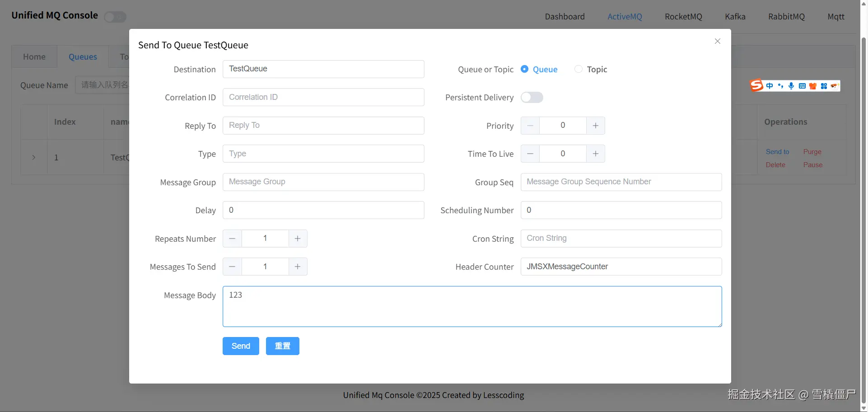Click the 重置 reset button
Viewport: 868px width, 412px height.
(x=283, y=346)
